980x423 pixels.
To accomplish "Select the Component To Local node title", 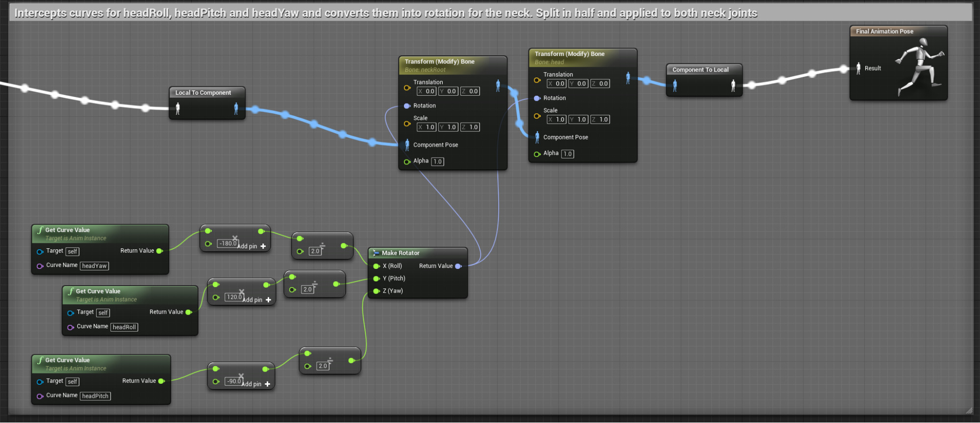I will 700,70.
